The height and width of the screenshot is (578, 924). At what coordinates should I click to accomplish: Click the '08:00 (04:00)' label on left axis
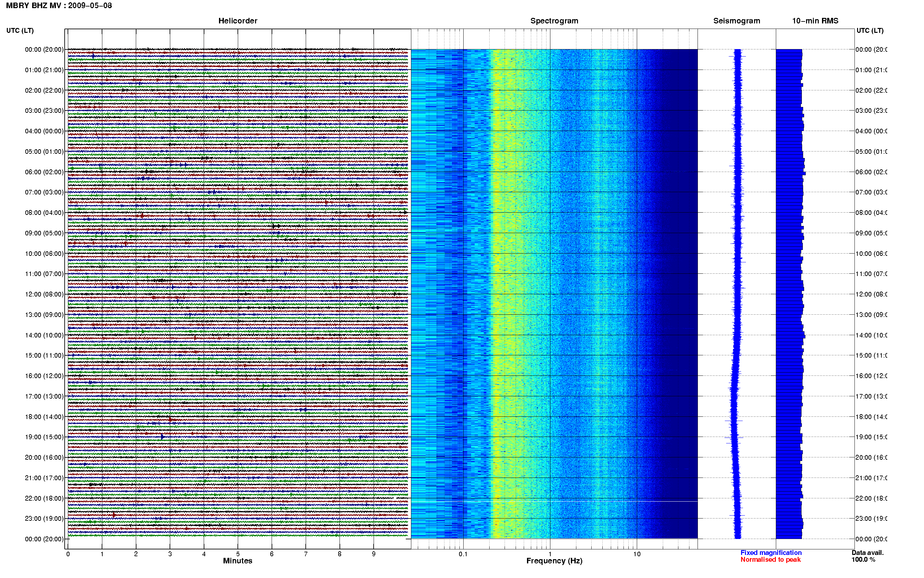click(x=44, y=213)
